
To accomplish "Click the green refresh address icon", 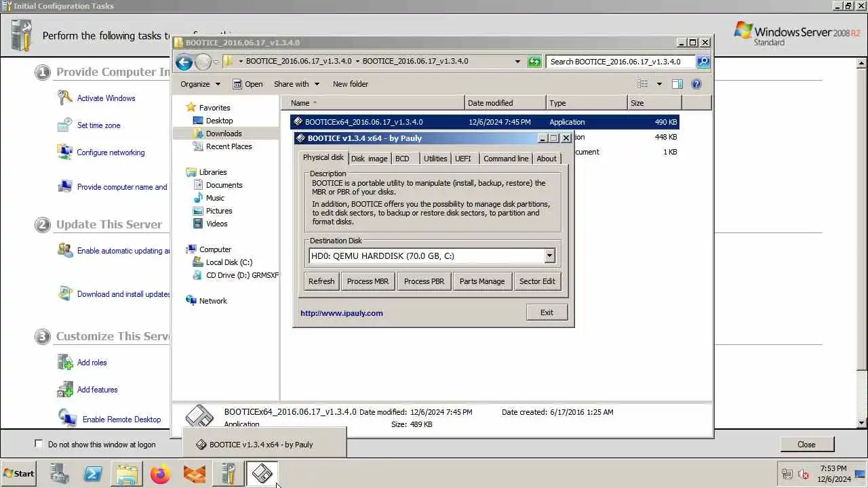I will [534, 62].
